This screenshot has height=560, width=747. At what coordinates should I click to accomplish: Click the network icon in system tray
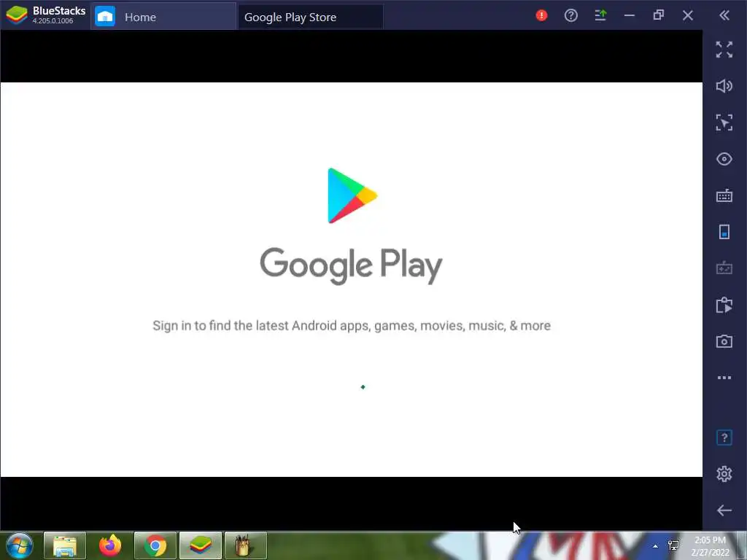click(673, 545)
